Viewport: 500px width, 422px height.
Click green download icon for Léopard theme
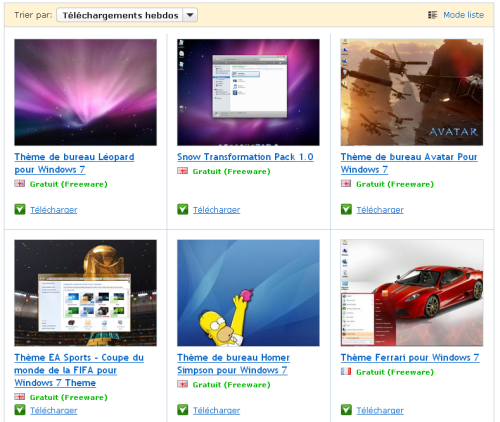click(20, 209)
